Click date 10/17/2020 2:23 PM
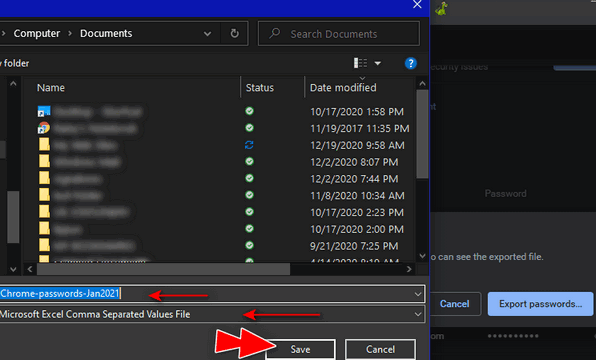596x360 pixels. click(357, 212)
